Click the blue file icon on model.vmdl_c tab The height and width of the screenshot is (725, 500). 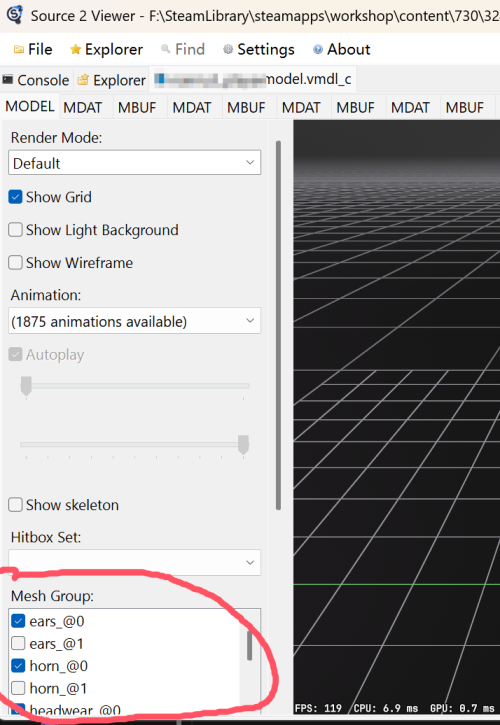coord(159,80)
